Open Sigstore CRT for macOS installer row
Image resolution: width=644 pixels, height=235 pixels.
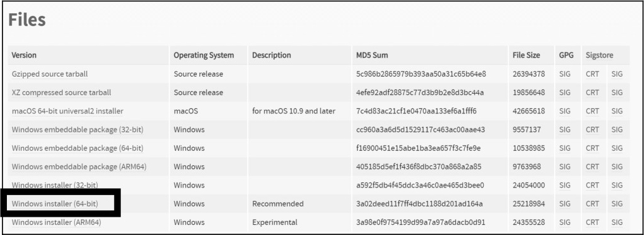coord(592,111)
